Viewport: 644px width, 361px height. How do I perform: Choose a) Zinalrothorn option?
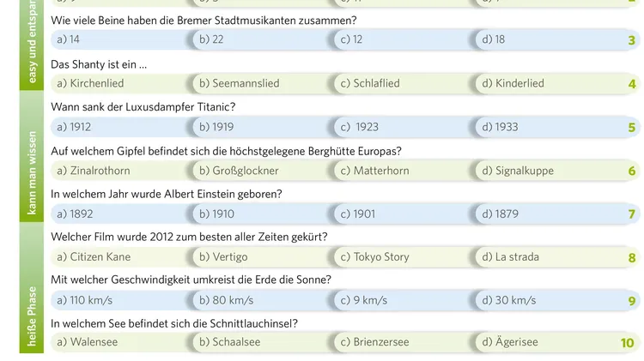coord(120,171)
